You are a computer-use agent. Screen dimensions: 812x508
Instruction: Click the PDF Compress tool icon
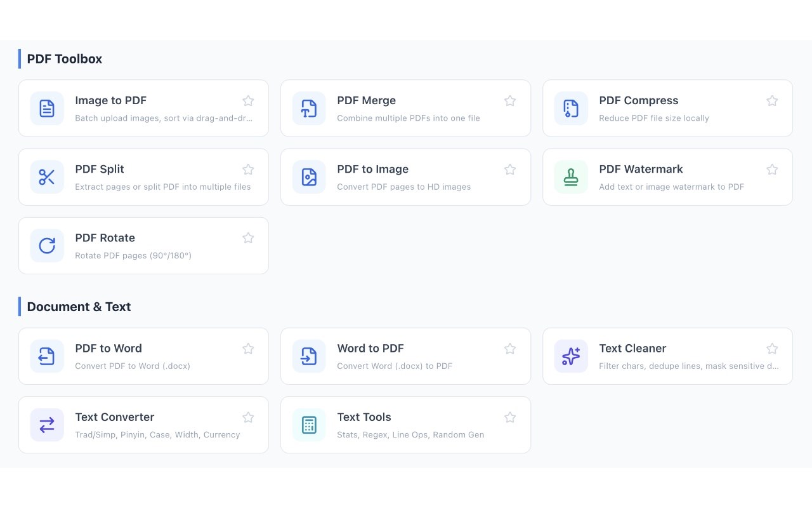coord(571,108)
